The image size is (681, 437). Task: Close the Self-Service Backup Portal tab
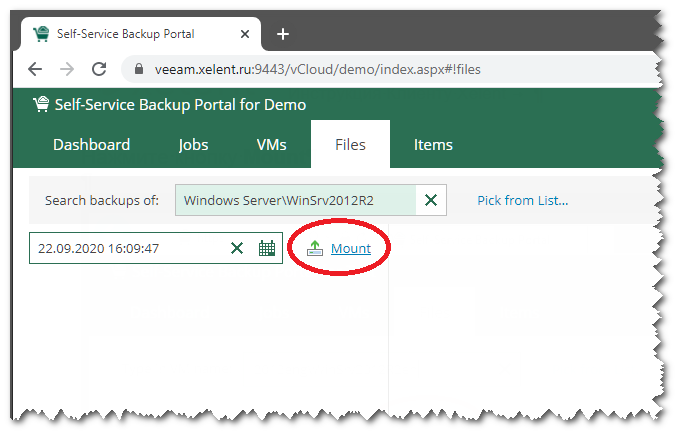click(245, 34)
